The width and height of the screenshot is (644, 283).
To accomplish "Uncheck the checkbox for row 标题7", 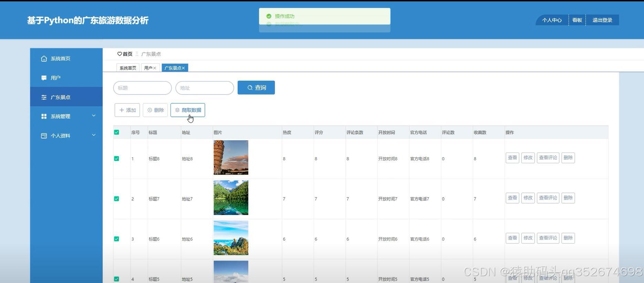I will pos(116,199).
